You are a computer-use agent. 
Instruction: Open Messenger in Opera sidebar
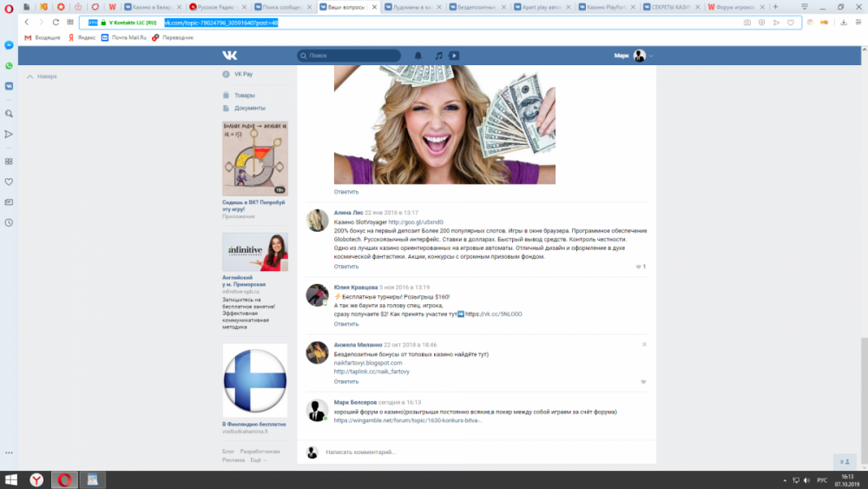(x=9, y=44)
